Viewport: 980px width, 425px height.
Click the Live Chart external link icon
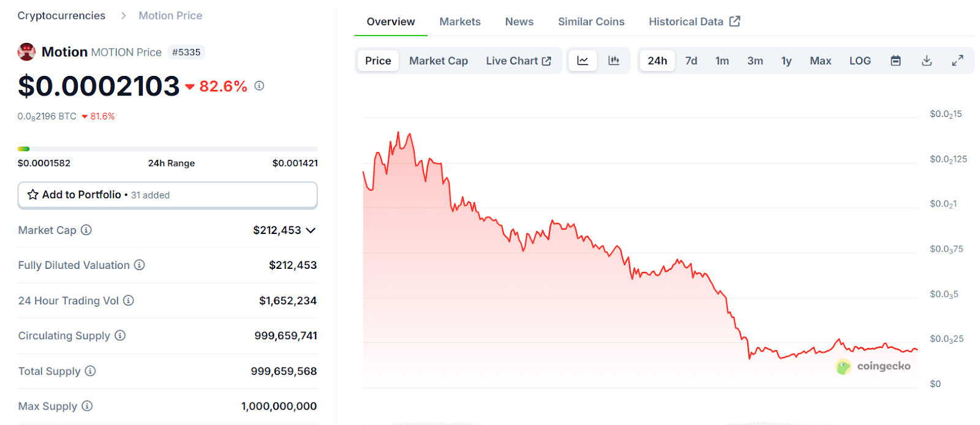point(546,61)
